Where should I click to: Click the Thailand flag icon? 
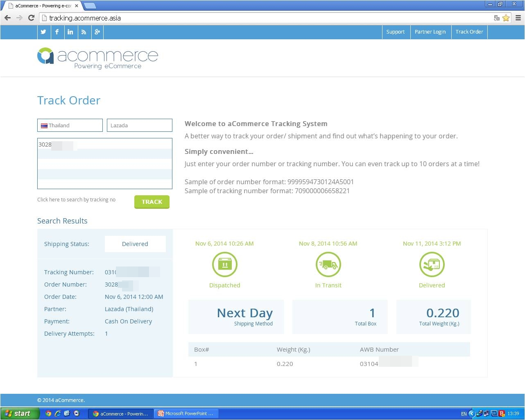point(44,126)
